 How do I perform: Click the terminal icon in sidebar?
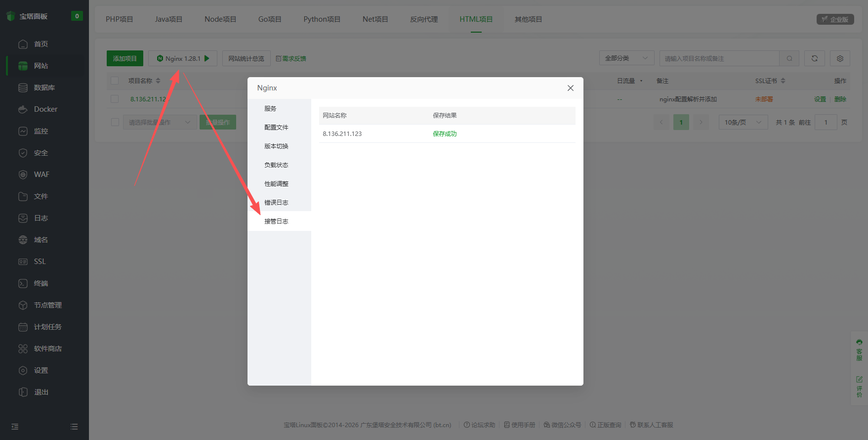coord(23,283)
